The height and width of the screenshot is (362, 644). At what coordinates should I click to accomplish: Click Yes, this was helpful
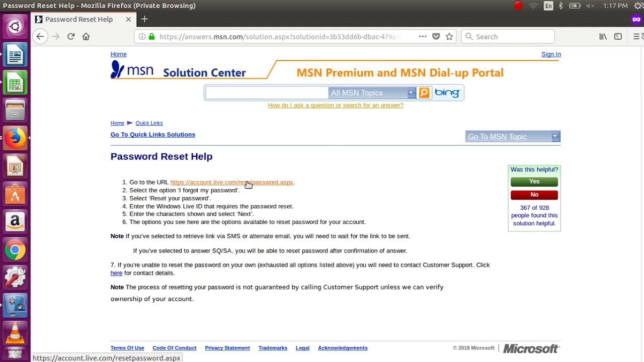click(534, 182)
